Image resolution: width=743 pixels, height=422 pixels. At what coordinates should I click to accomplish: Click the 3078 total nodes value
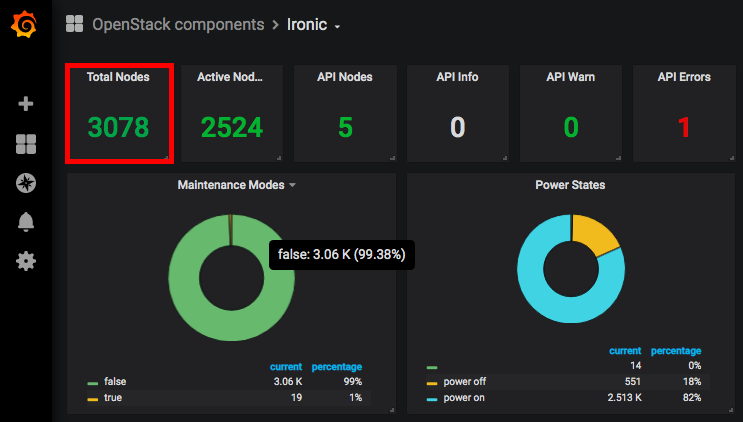118,127
